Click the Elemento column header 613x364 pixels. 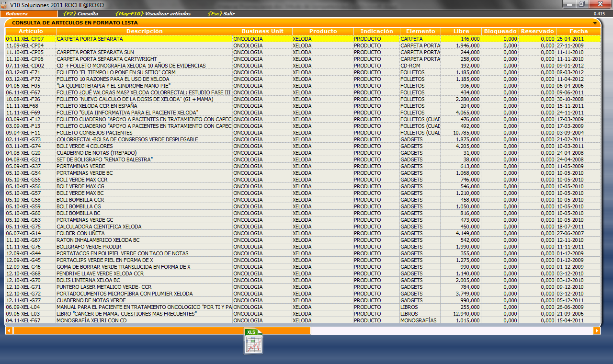point(420,31)
